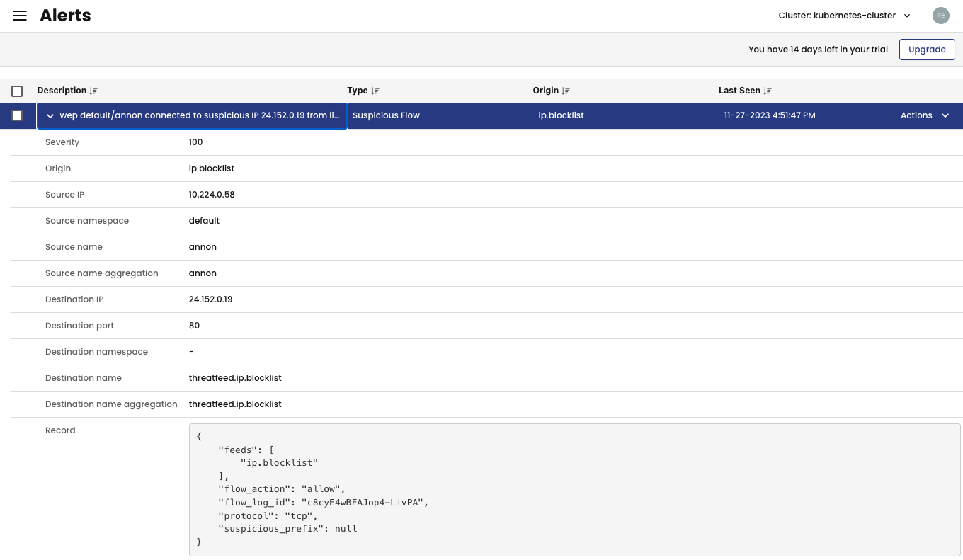Open the hamburger navigation menu
This screenshot has height=560, width=963.
[x=20, y=16]
